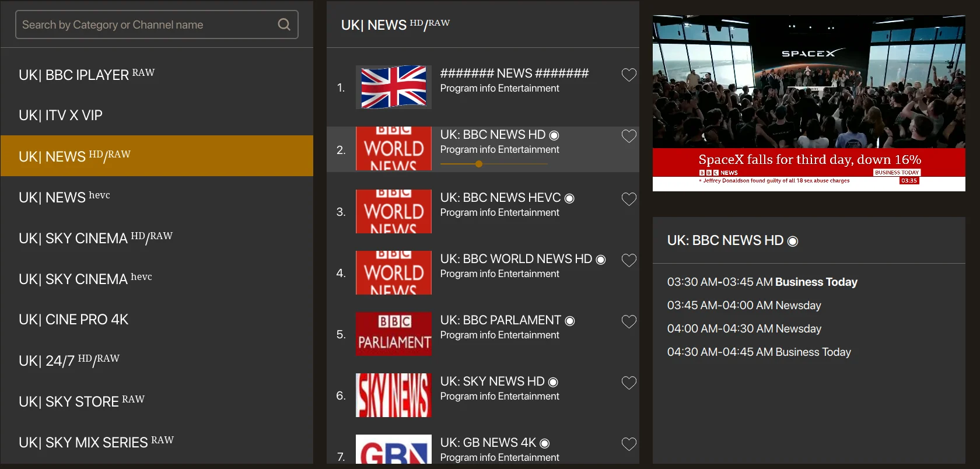
Task: Click the UK| NEWS HD/RAW list heading
Action: pos(395,24)
